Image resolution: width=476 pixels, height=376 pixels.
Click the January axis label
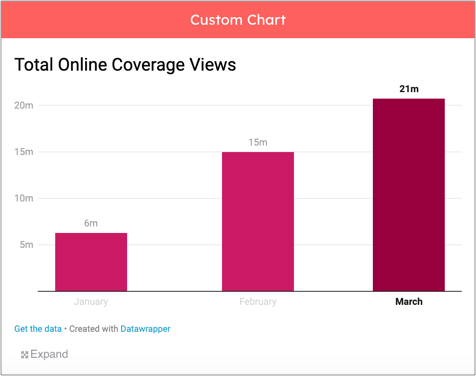91,302
